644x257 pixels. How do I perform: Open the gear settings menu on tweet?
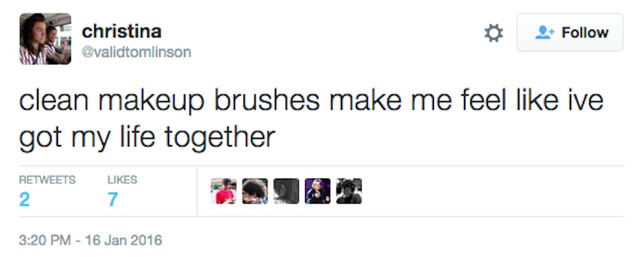pos(494,33)
